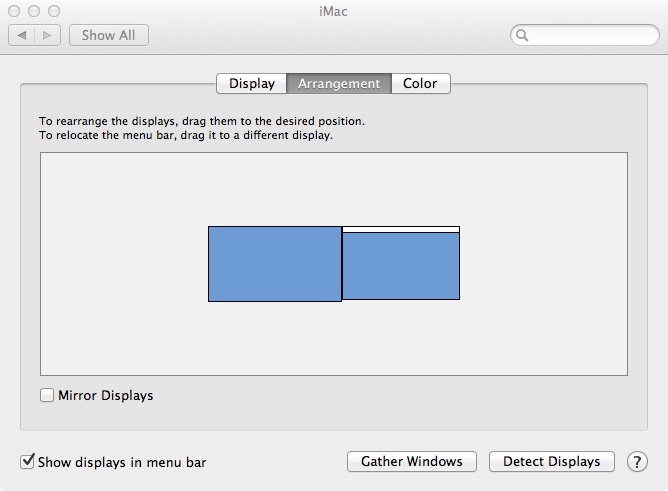Uncheck Show displays in menu bar
Image resolution: width=668 pixels, height=491 pixels.
[x=27, y=462]
